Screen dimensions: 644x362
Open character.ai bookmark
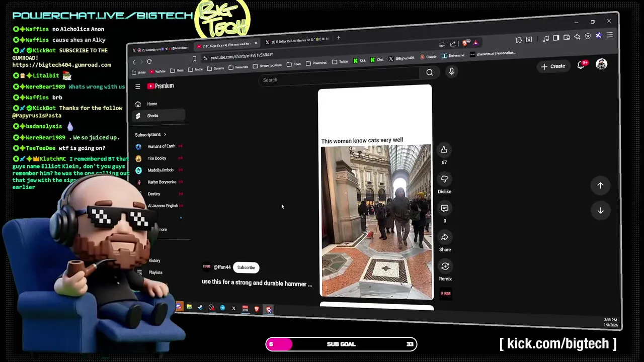[493, 54]
